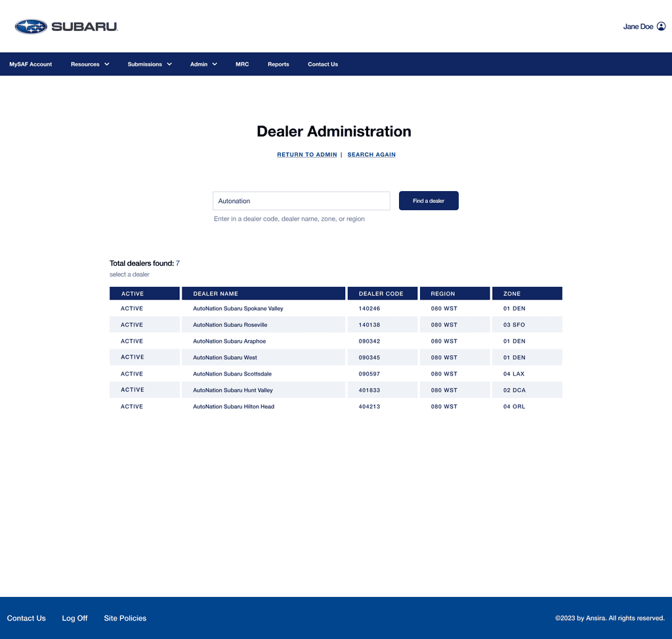Screen dimensions: 672x639
Task: Click the total dealers found count 7
Action: 177,263
